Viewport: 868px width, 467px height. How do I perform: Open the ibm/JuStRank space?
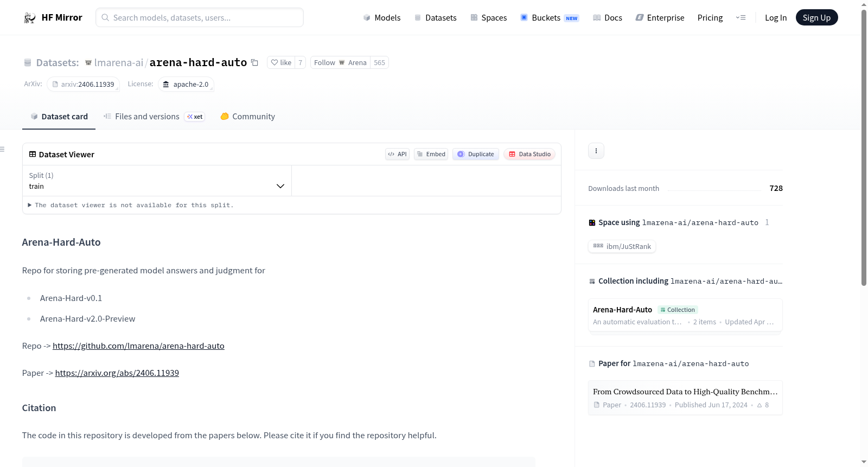pos(622,247)
